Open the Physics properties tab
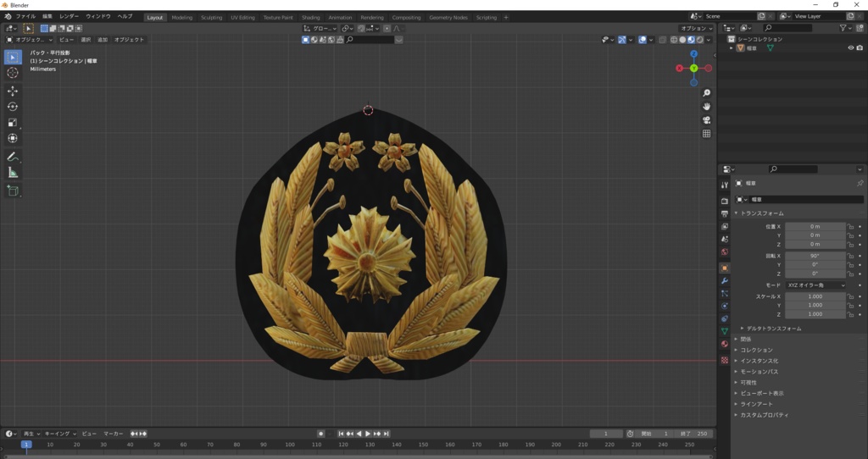The height and width of the screenshot is (459, 868). tap(725, 306)
